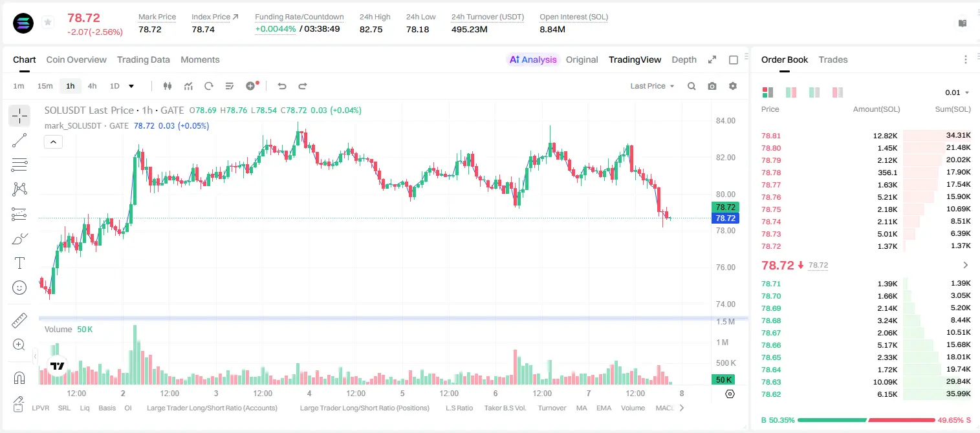Open chart settings gear icon
This screenshot has width=980, height=433.
[733, 86]
